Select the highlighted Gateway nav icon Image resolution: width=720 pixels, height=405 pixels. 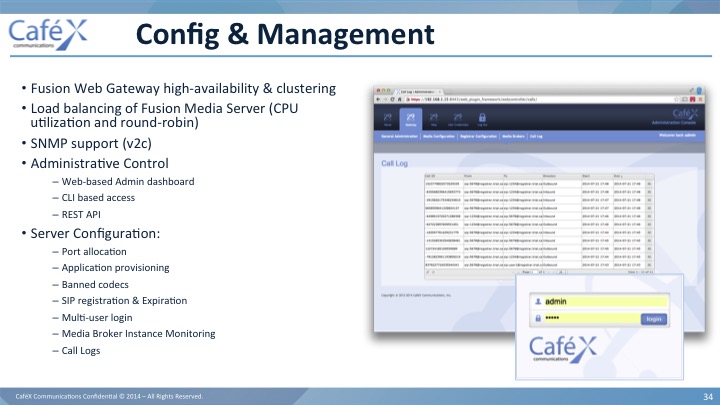click(x=411, y=119)
